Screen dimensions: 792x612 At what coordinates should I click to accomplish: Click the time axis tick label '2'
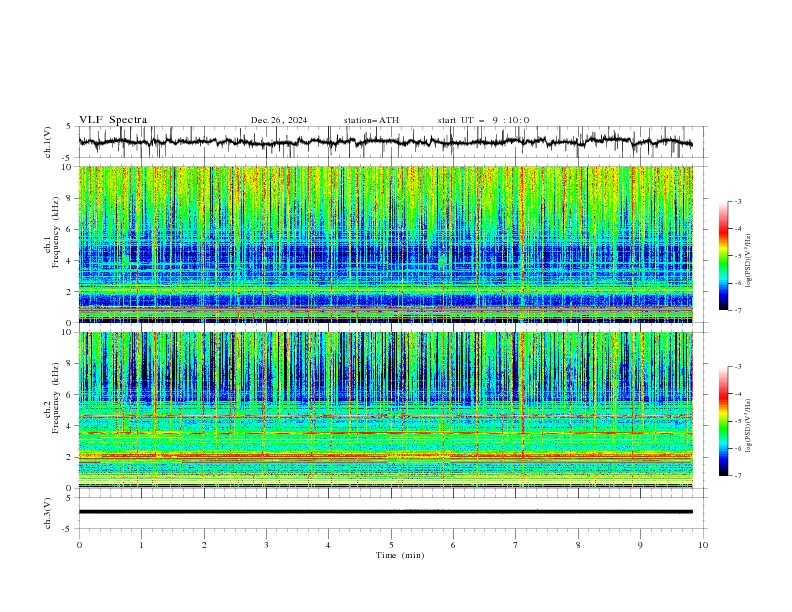[x=204, y=545]
